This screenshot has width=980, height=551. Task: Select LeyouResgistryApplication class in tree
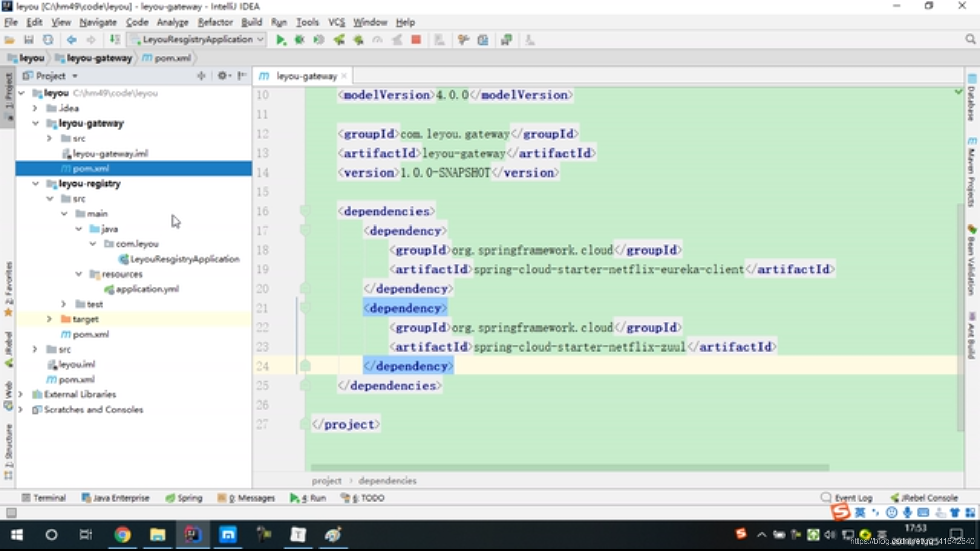179,259
